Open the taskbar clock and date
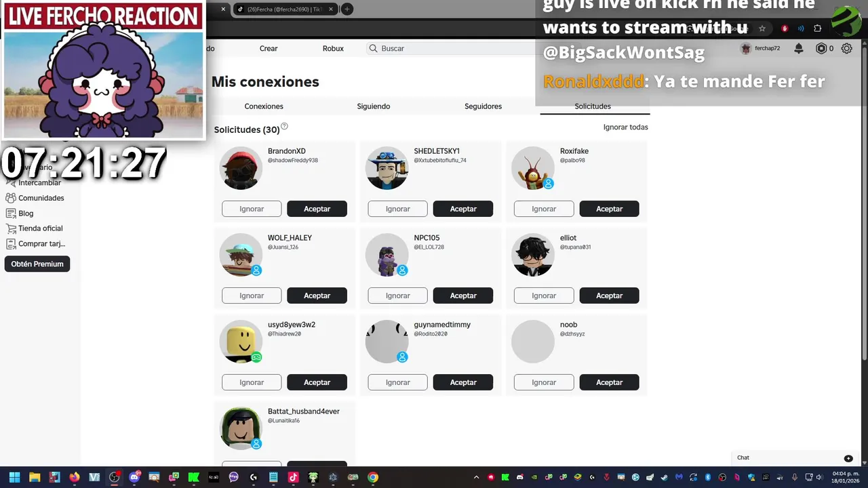Screen dimensions: 868x488 click(x=845, y=477)
